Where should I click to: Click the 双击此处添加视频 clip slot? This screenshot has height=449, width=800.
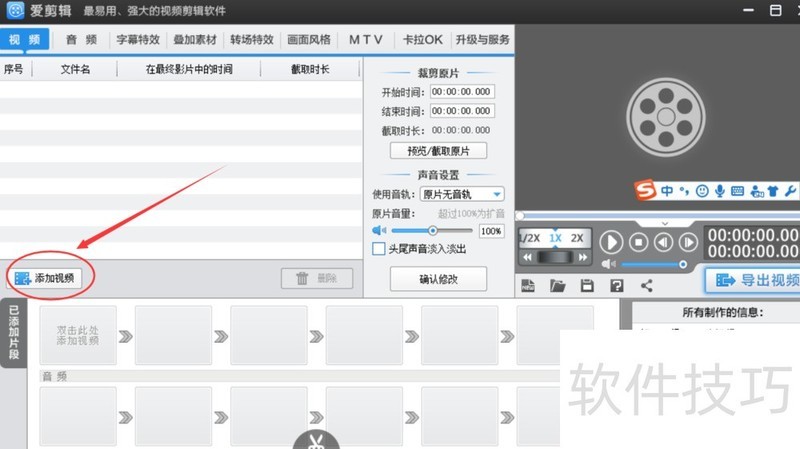pyautogui.click(x=78, y=335)
